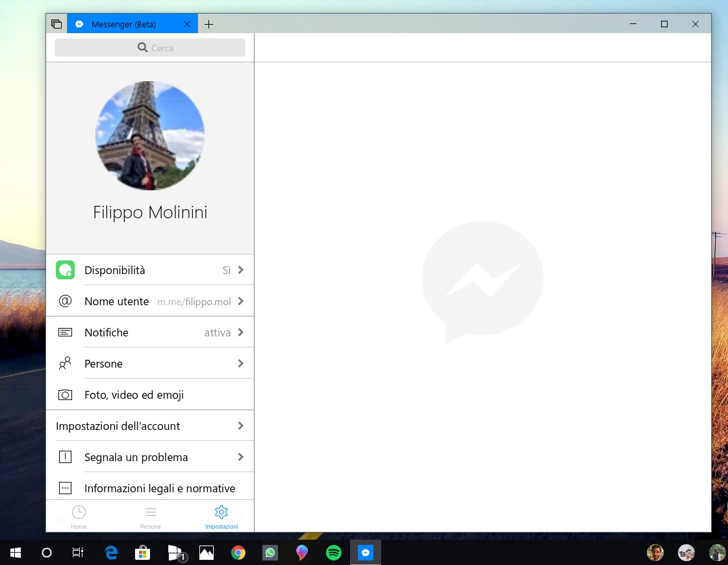The image size is (728, 565).
Task: Maximize the Messenger window
Action: pos(664,23)
